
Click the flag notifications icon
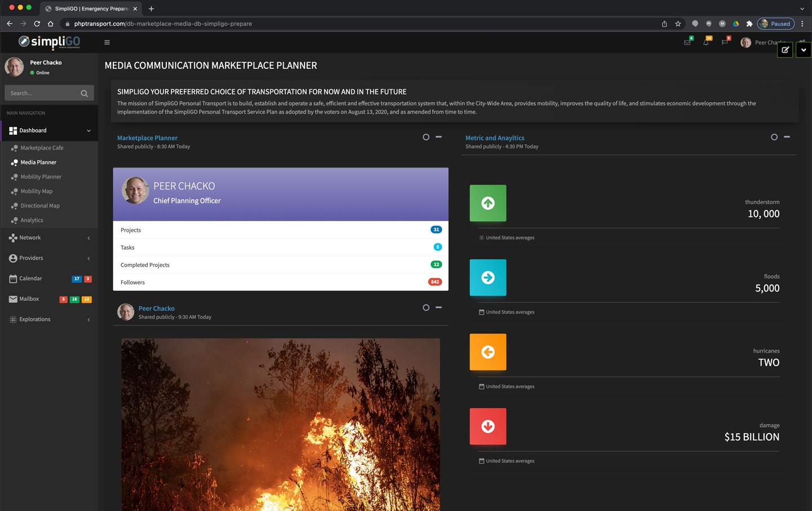click(x=725, y=42)
